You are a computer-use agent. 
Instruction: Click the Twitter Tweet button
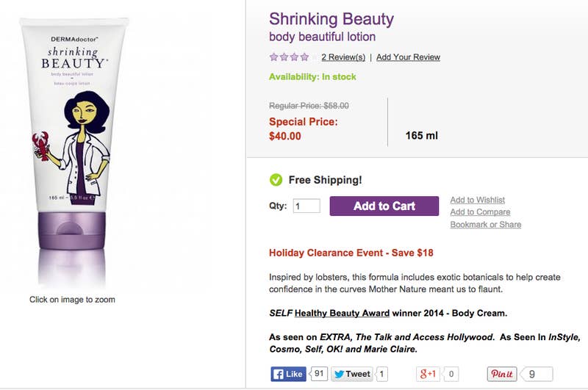coord(351,374)
